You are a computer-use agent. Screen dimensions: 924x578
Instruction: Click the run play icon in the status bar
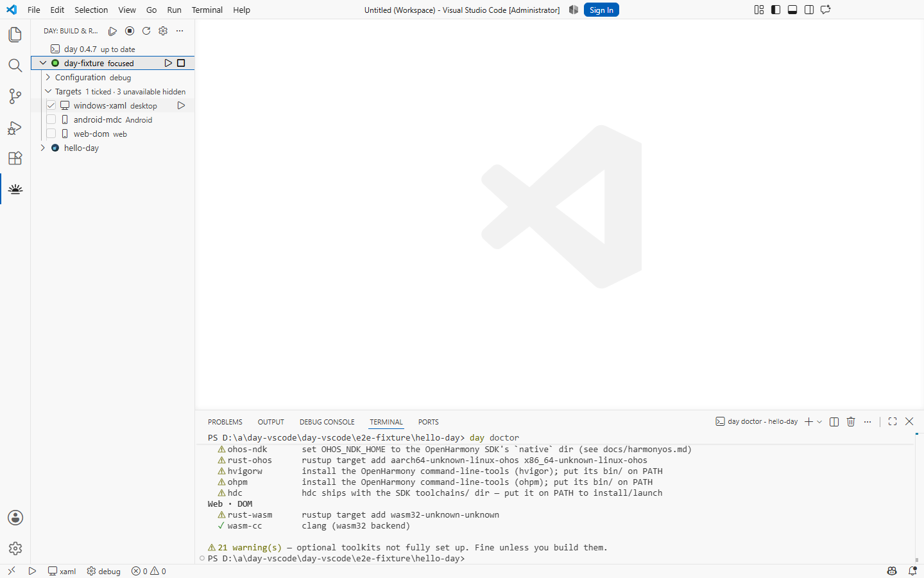[32, 571]
